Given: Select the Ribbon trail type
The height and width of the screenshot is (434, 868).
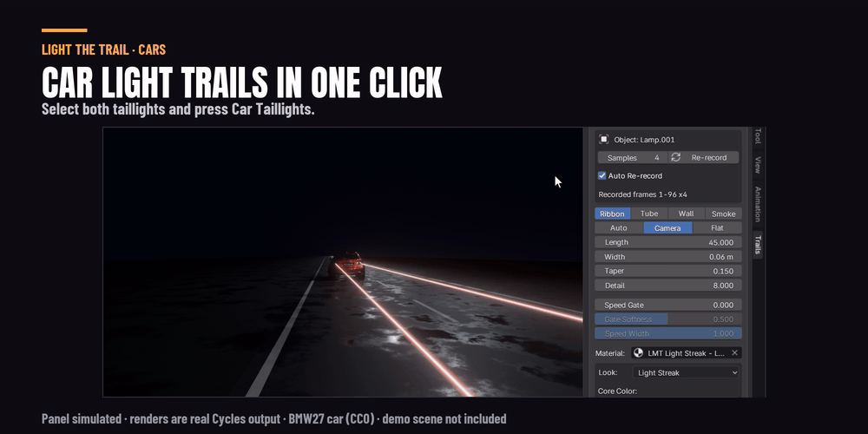Looking at the screenshot, I should pyautogui.click(x=612, y=214).
